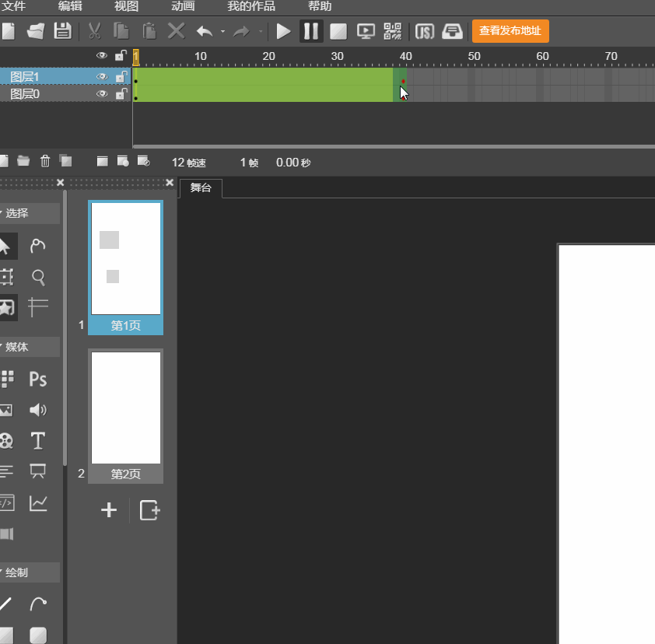The image size is (655, 644).
Task: Toggle lock on 图层0 layer
Action: [x=121, y=94]
